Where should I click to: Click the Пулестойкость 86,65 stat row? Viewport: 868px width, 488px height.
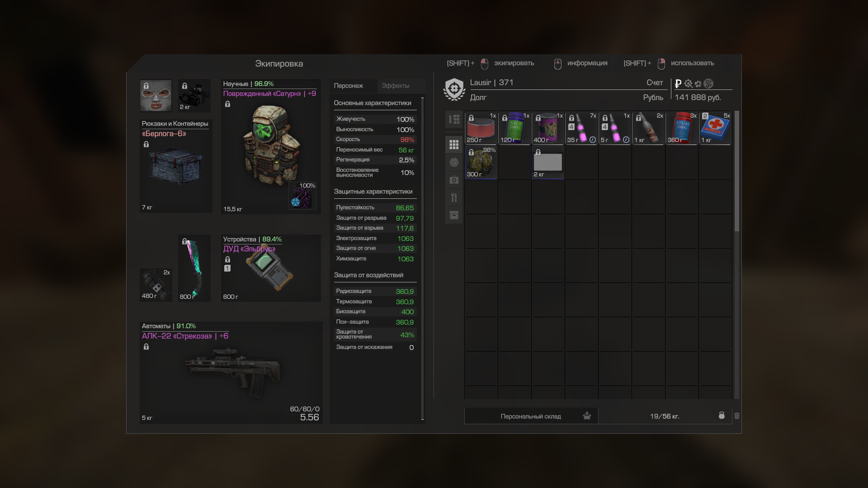[375, 208]
